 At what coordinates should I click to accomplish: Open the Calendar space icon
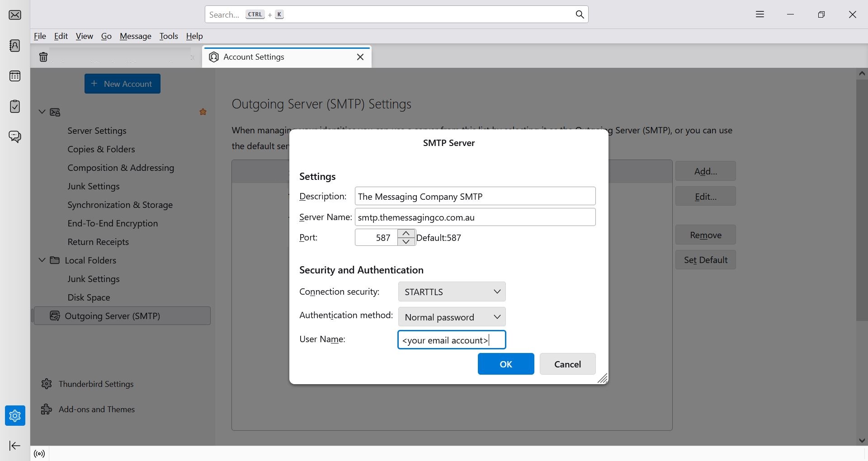[x=15, y=76]
